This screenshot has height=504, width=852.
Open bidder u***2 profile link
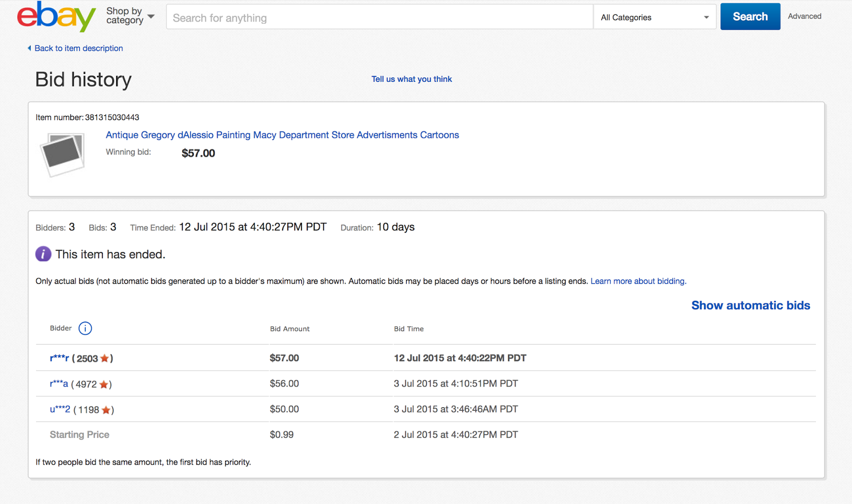pos(60,409)
